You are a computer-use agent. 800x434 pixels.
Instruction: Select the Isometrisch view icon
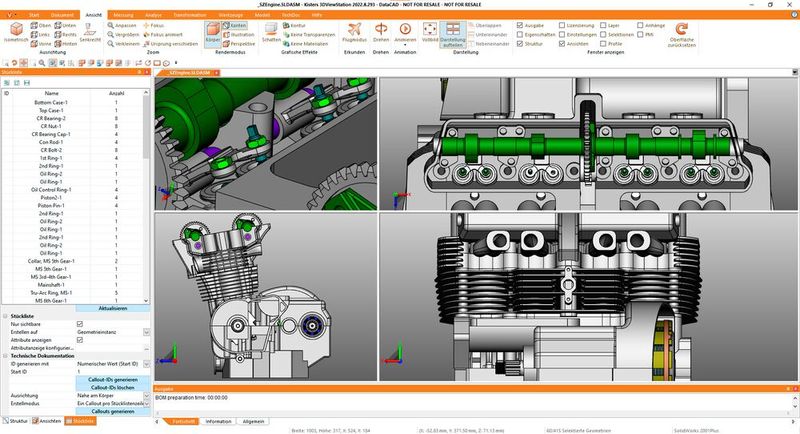point(16,34)
